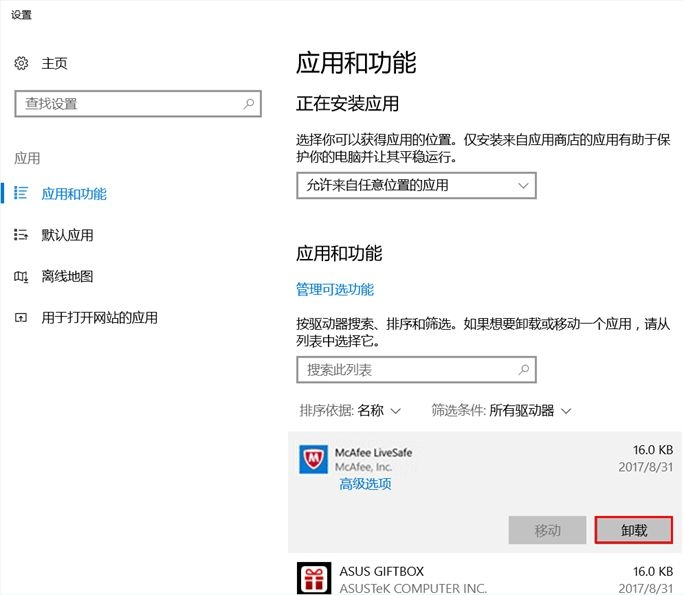The width and height of the screenshot is (684, 595).
Task: Expand the 排序依据: 名称 sort dropdown
Action: click(350, 410)
